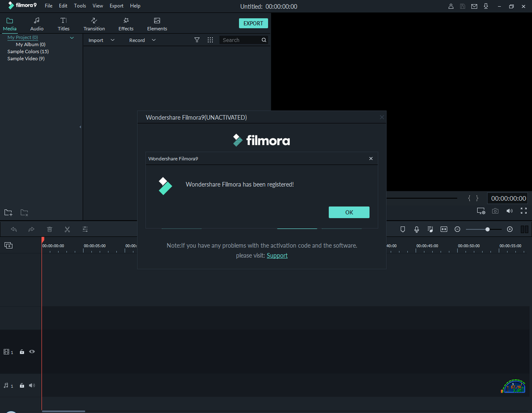This screenshot has width=532, height=413.
Task: Click the timeline playhead marker
Action: (x=43, y=240)
